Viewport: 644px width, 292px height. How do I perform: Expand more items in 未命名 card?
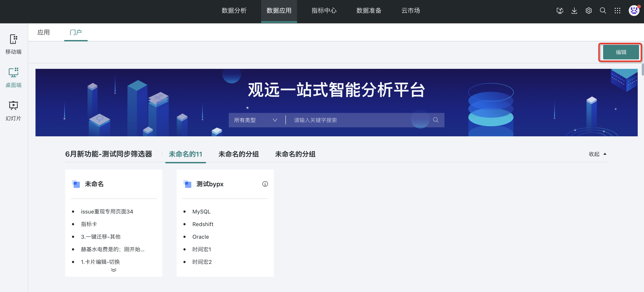pos(113,270)
